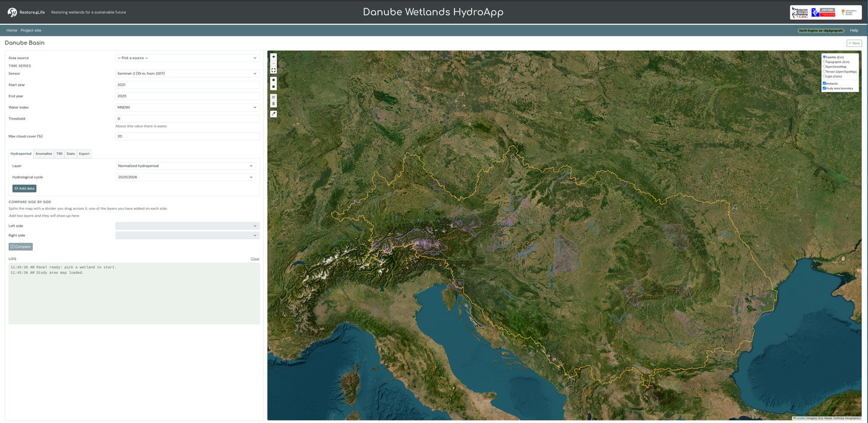The image size is (868, 423).
Task: Open the Layer dropdown
Action: coord(186,166)
